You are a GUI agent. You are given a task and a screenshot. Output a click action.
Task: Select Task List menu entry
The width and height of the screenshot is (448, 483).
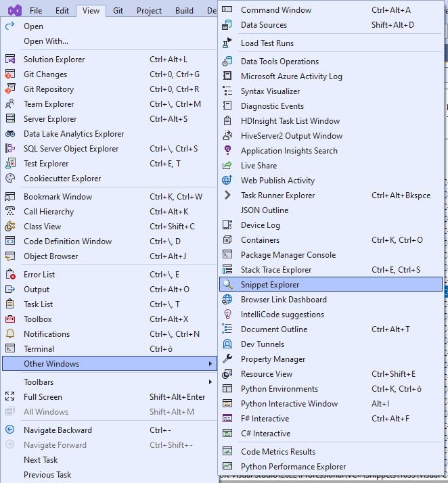coord(110,304)
